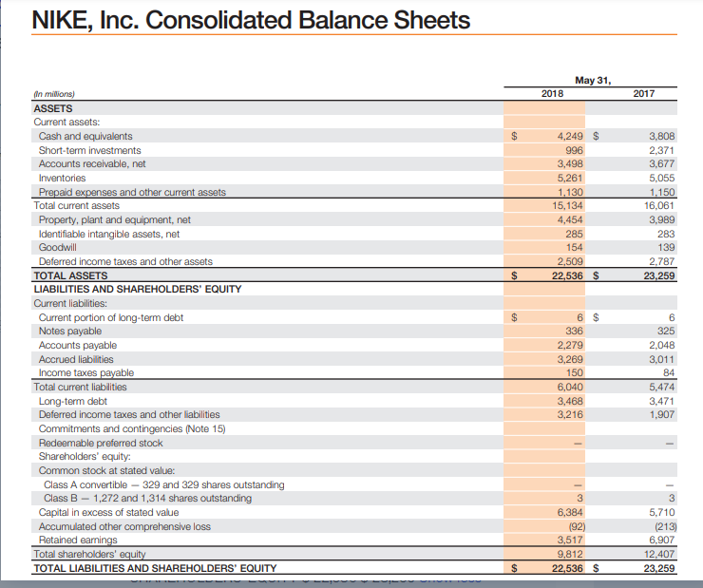Select retained earnings 2017 value 6,907
Screen dimensions: 703x588
click(662, 541)
